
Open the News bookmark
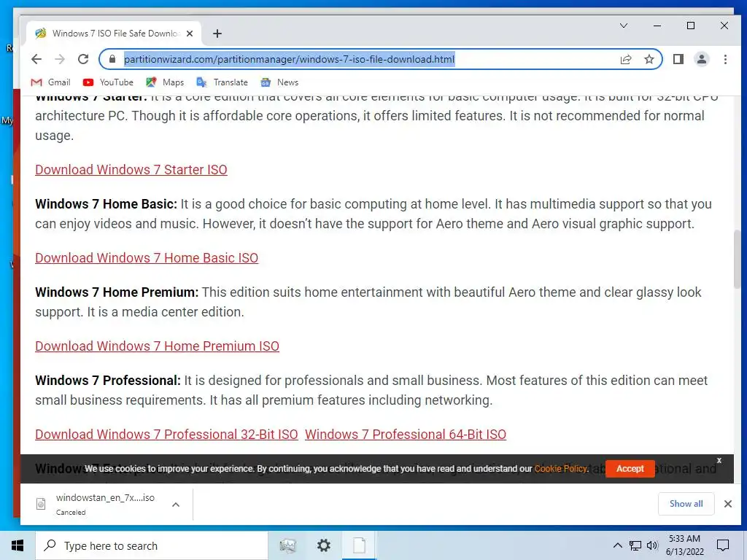279,82
